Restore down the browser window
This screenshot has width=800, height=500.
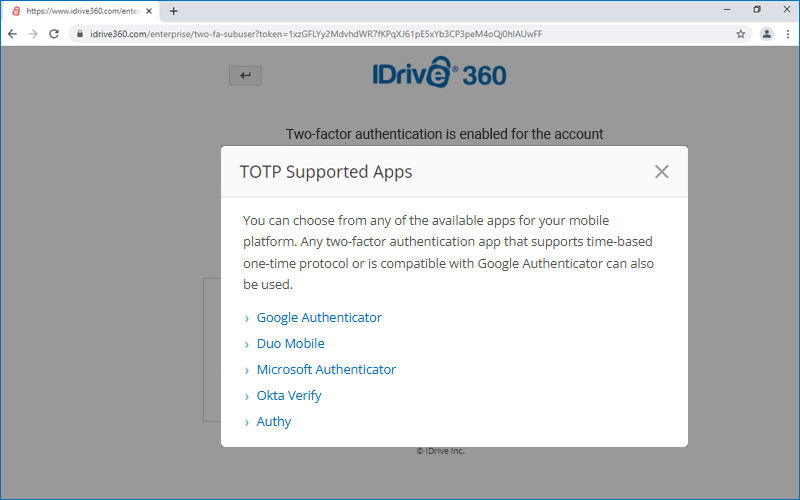[757, 10]
